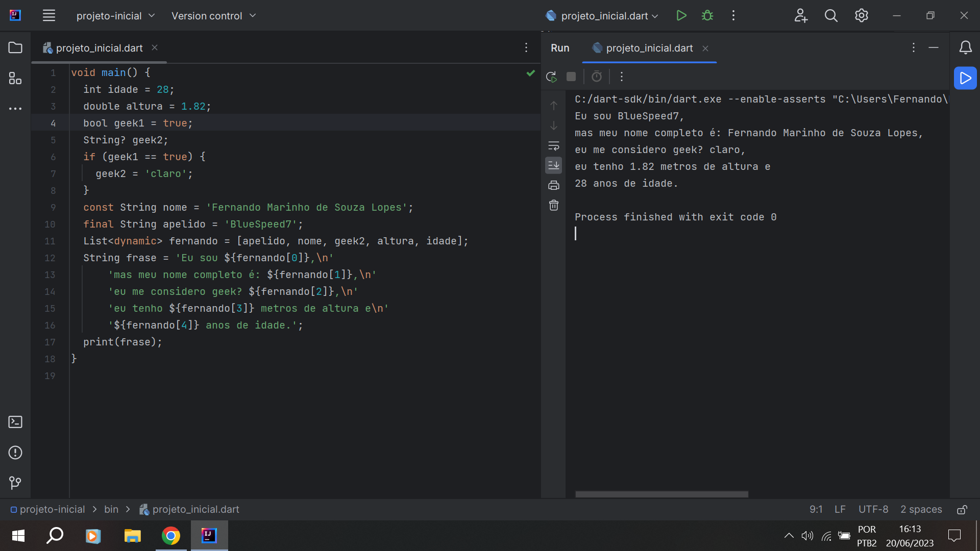
Task: Open Windows Start menu
Action: (x=18, y=536)
